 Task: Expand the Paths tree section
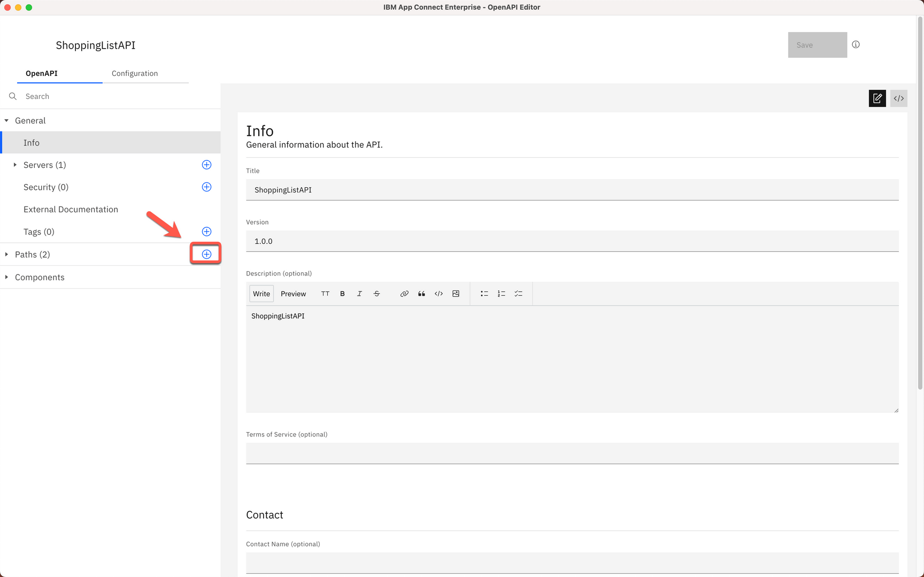(7, 254)
